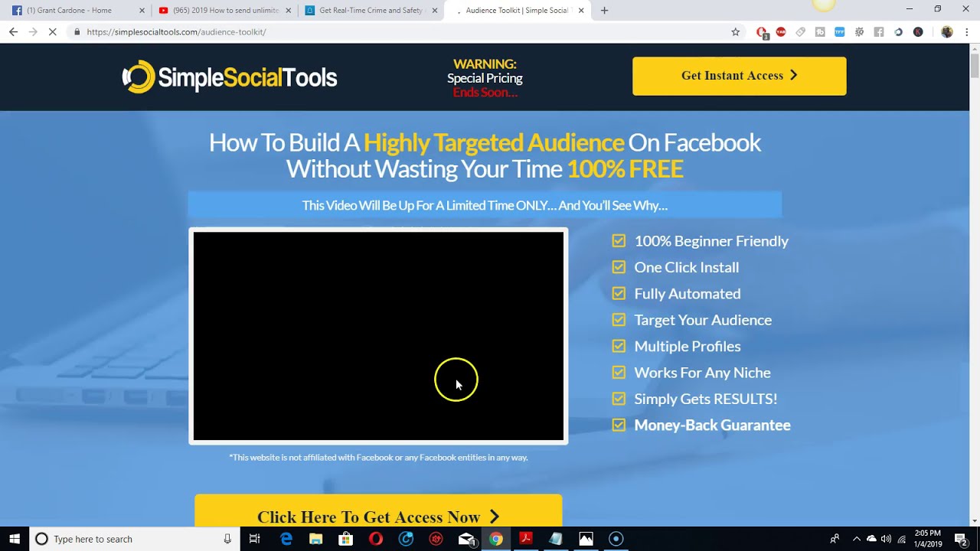Click the 'Get Instant Access' button
Viewport: 980px width, 551px height.
click(739, 76)
